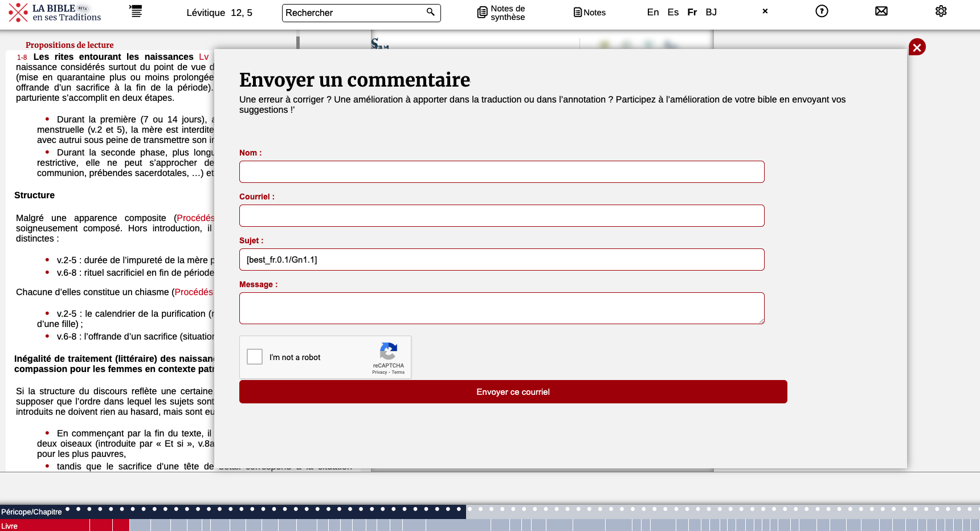Image resolution: width=980 pixels, height=531 pixels.
Task: Focus the Courriel input field
Action: [x=502, y=215]
